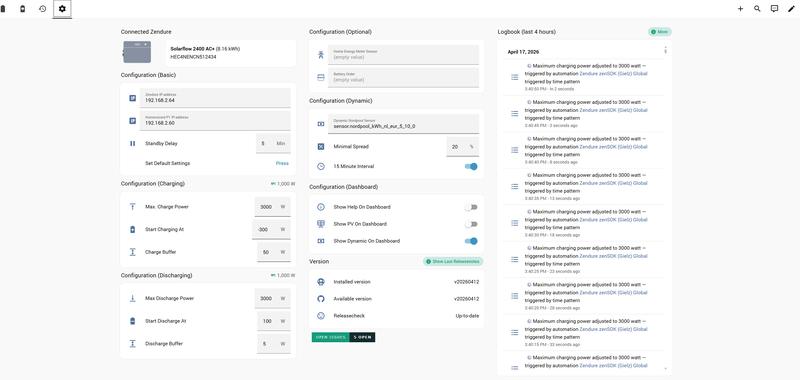Viewport: 800px width, 380px height.
Task: Disable the 15 Minute Interval toggle
Action: point(471,166)
